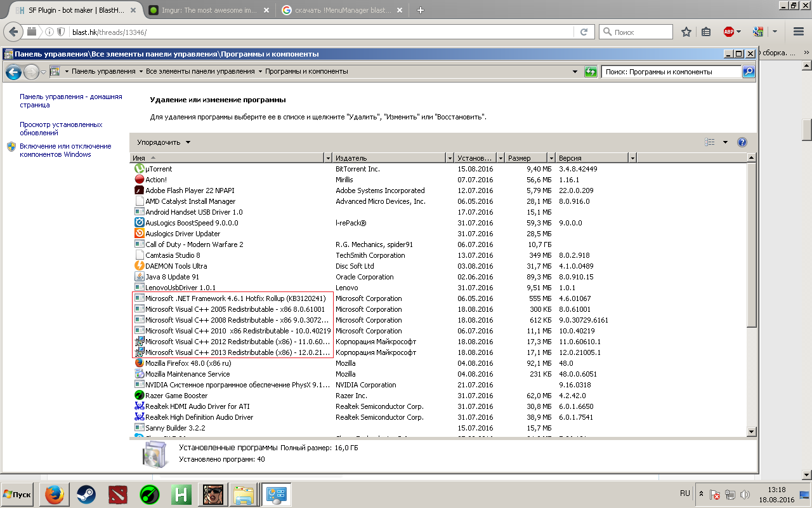Open the view options dropdown arrow
The image size is (812, 508).
[725, 142]
